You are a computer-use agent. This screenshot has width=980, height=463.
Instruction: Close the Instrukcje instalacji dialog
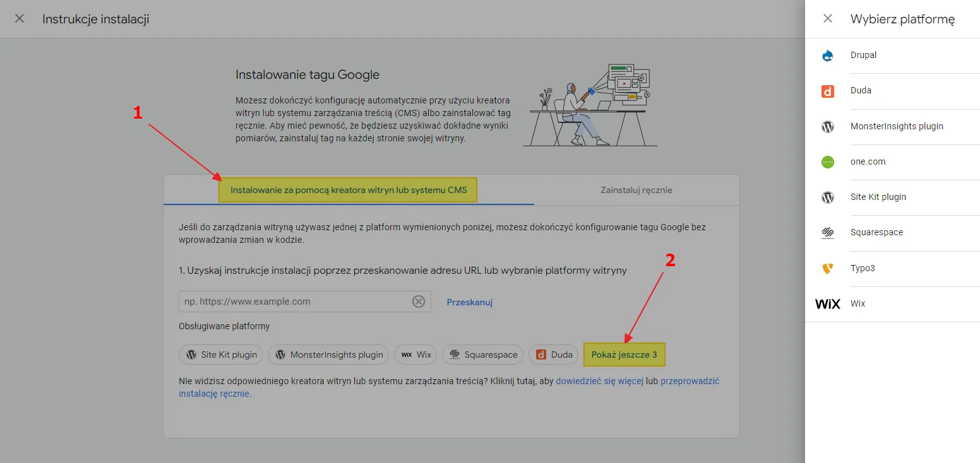click(20, 18)
